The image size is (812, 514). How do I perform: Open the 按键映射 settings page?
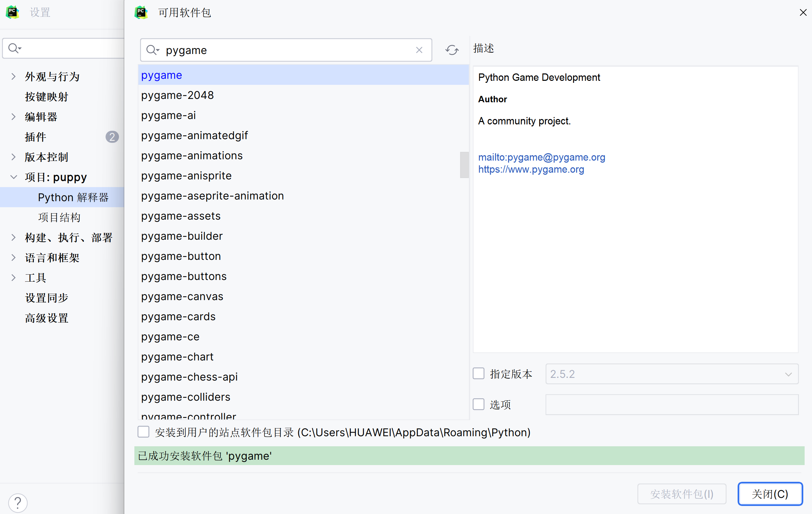click(x=47, y=97)
